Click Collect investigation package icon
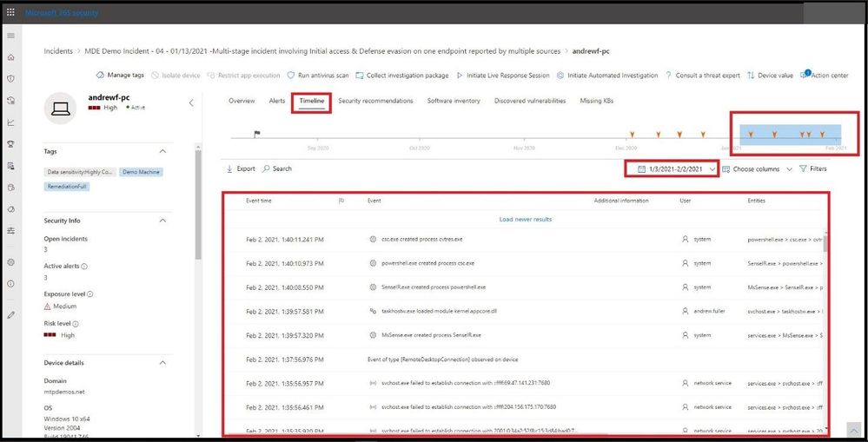868x442 pixels. [x=360, y=76]
